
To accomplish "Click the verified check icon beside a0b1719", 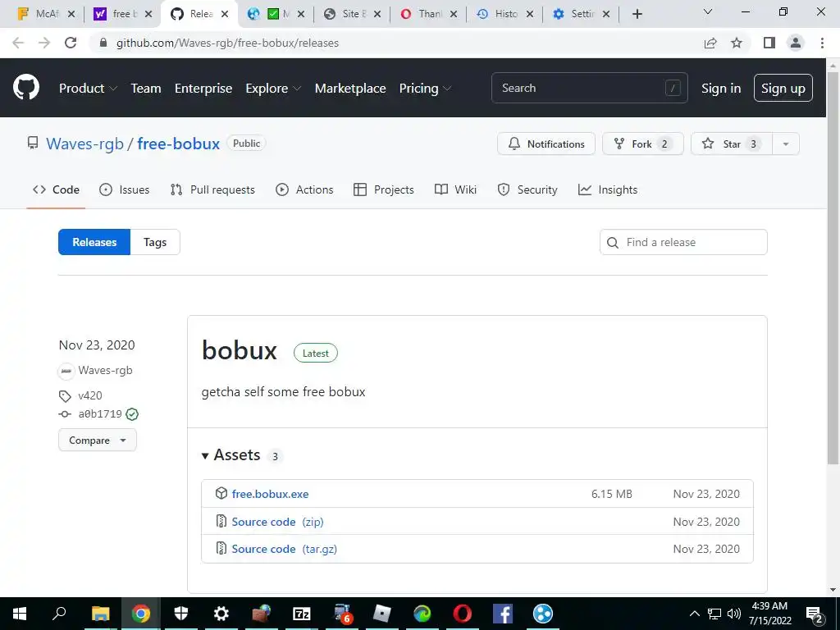I will (x=132, y=414).
